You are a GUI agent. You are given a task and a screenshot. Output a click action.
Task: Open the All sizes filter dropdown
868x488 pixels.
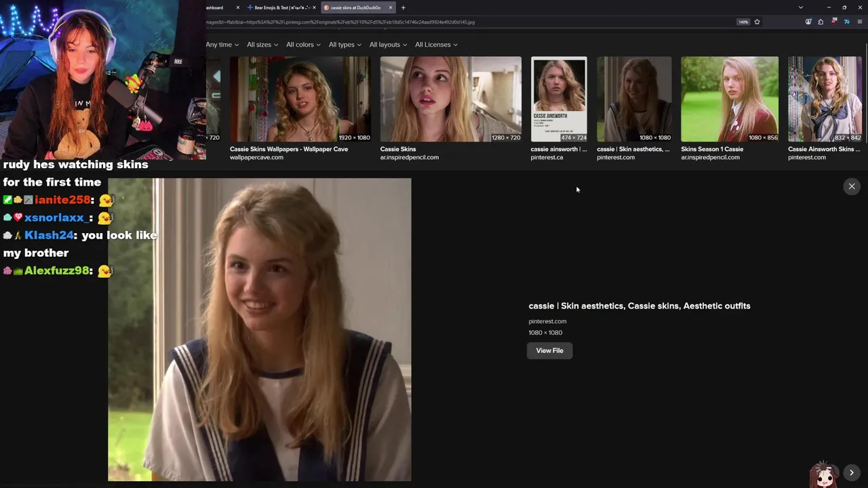[x=262, y=45]
